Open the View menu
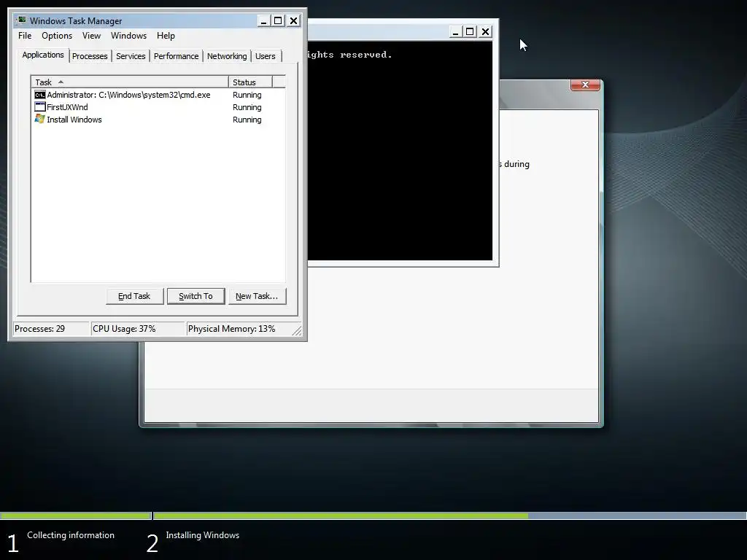Viewport: 747px width, 560px height. click(91, 36)
